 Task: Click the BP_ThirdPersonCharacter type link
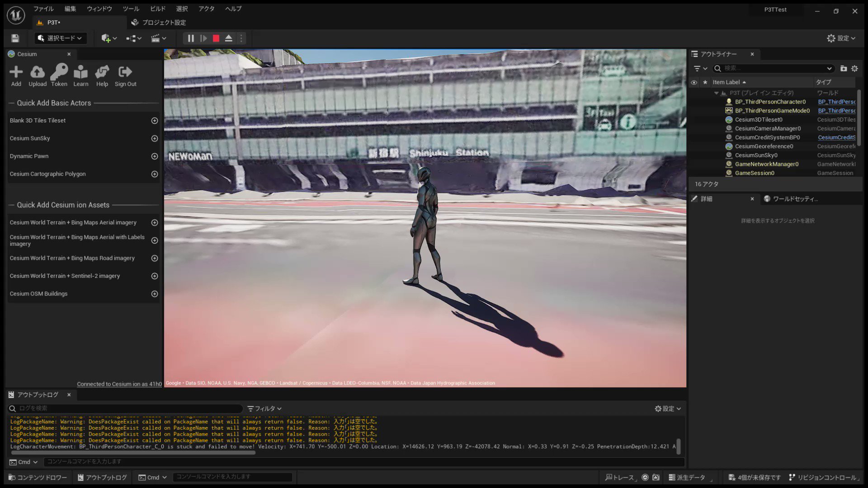click(836, 102)
